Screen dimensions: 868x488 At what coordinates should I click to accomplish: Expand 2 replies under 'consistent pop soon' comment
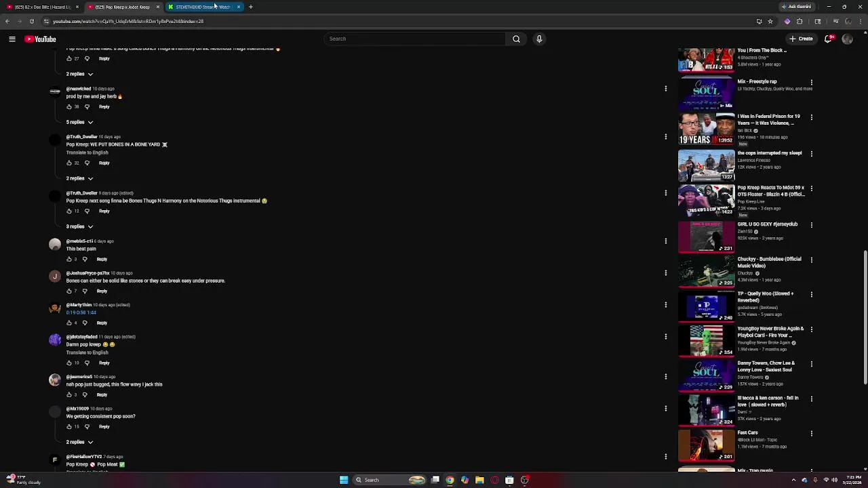click(79, 442)
